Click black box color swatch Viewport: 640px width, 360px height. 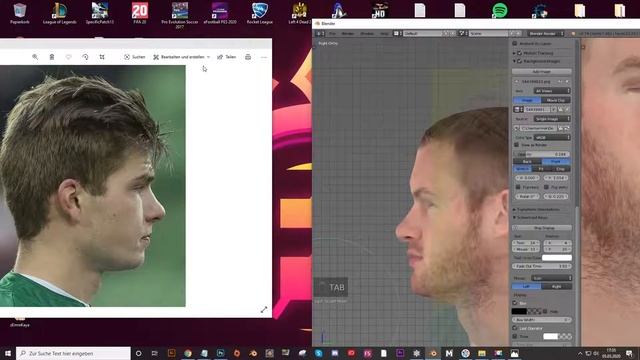click(519, 311)
